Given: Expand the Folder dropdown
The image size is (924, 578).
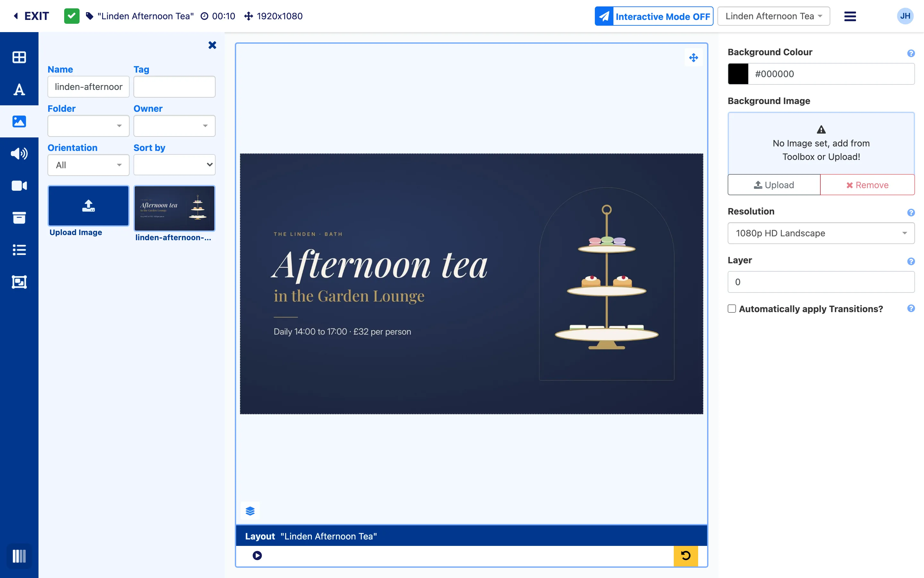Looking at the screenshot, I should (x=88, y=126).
